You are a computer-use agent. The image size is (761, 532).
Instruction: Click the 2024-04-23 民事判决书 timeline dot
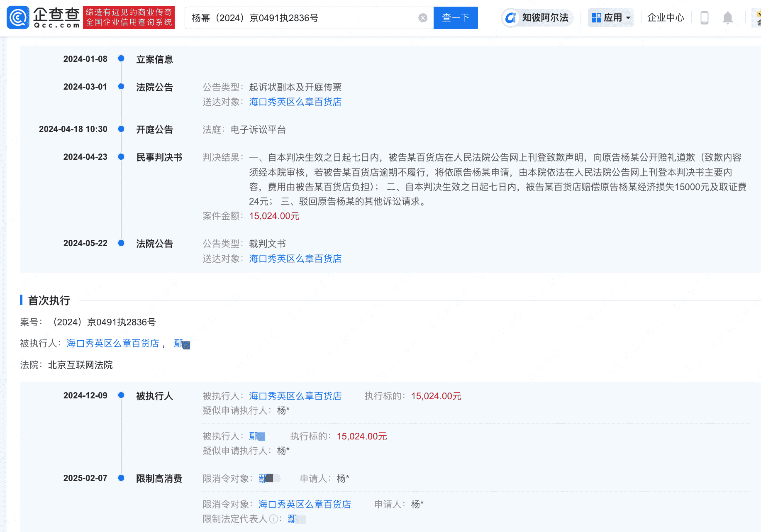121,157
